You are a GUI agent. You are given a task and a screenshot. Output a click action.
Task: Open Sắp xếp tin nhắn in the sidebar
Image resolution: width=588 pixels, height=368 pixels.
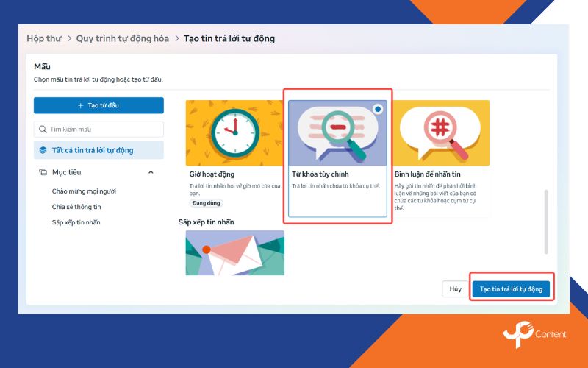click(76, 222)
